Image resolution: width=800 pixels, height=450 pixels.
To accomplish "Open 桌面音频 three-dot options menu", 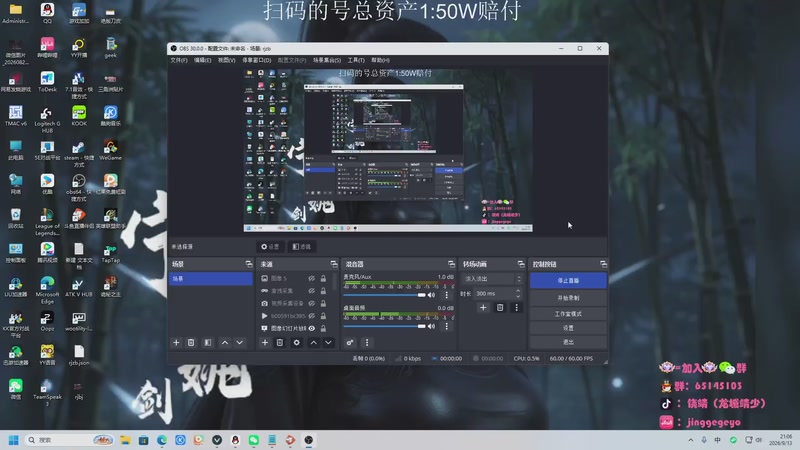I will pyautogui.click(x=446, y=326).
